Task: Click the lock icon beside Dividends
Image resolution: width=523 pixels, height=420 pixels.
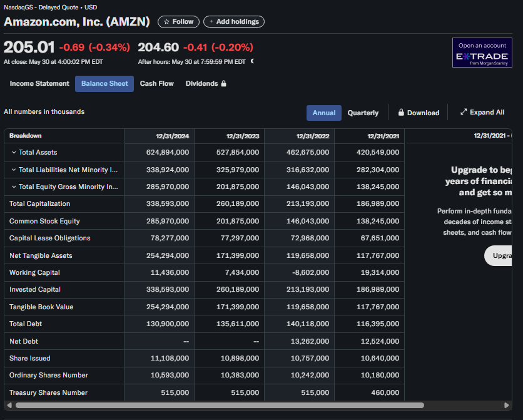Action: coord(223,83)
